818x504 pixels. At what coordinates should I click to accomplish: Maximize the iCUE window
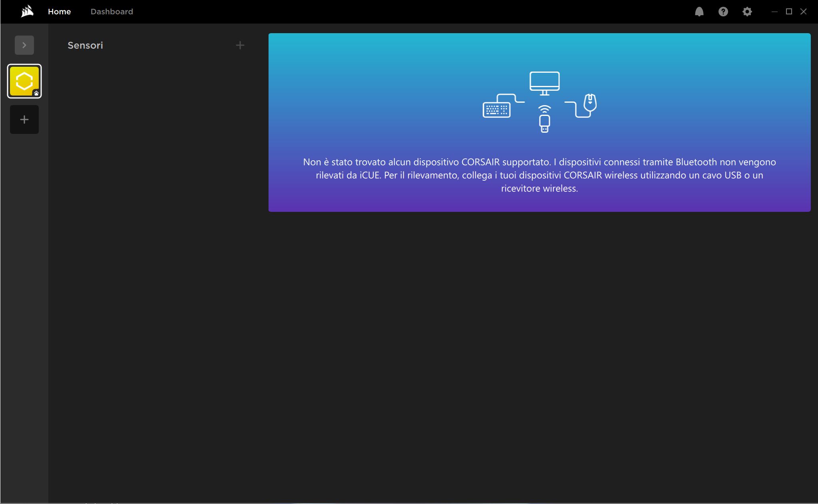click(789, 12)
